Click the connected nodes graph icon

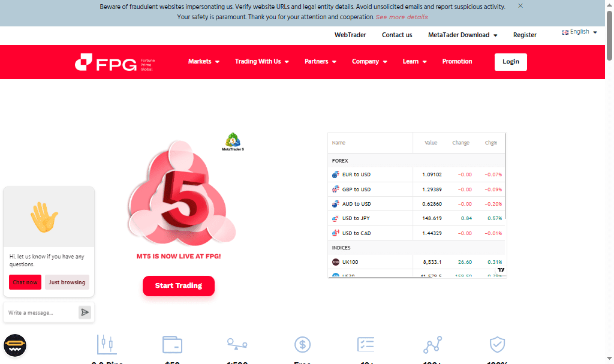tap(433, 344)
